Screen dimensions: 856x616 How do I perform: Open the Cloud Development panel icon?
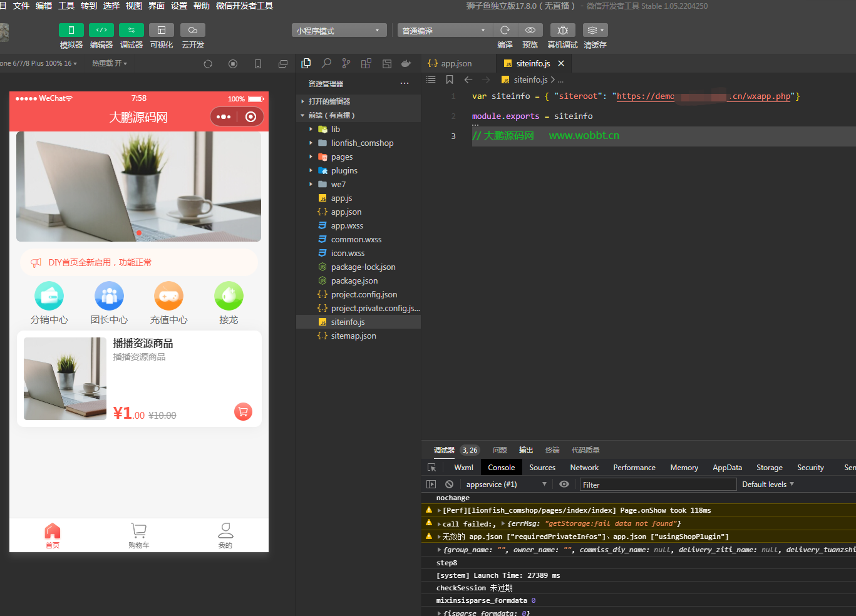(x=192, y=30)
